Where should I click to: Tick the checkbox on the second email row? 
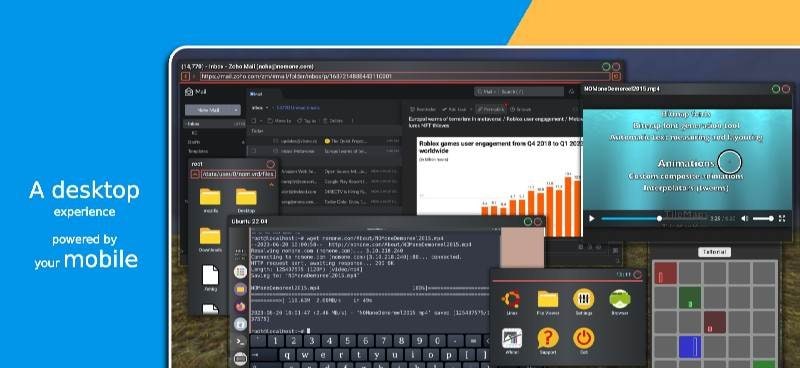pyautogui.click(x=254, y=151)
